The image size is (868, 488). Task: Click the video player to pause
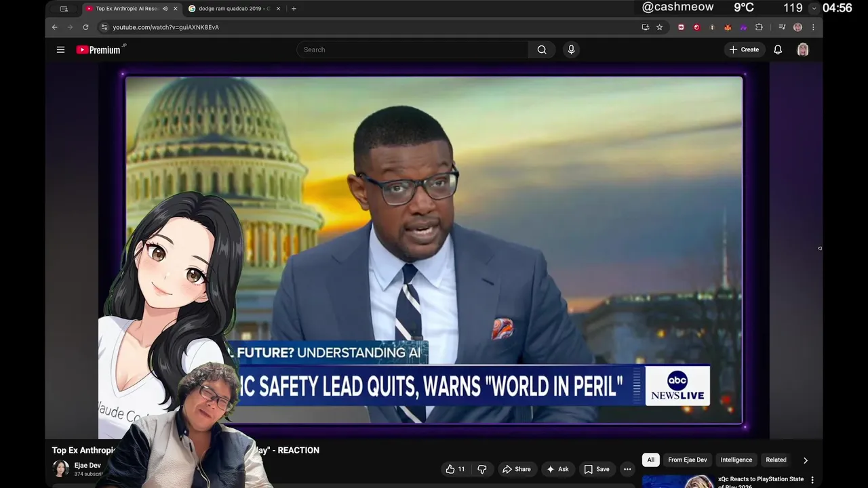[434, 249]
